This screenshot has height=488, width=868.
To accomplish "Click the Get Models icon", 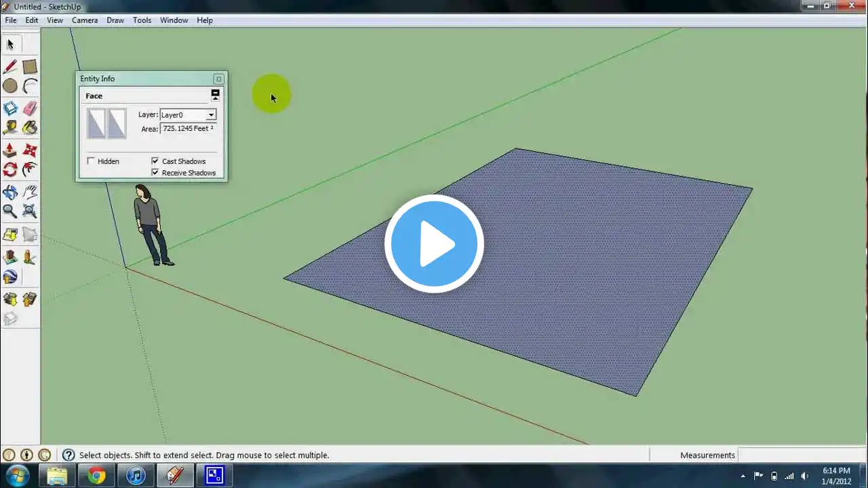I will click(x=10, y=299).
